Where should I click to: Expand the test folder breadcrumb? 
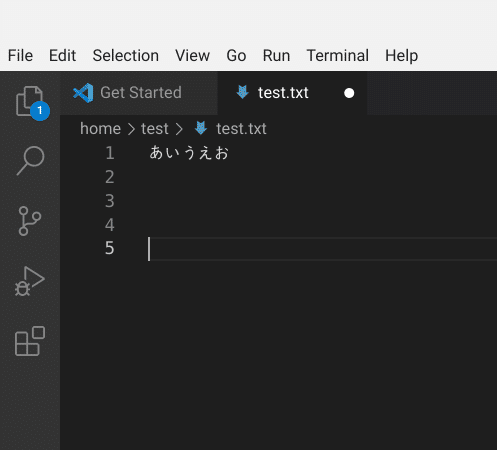[x=155, y=129]
